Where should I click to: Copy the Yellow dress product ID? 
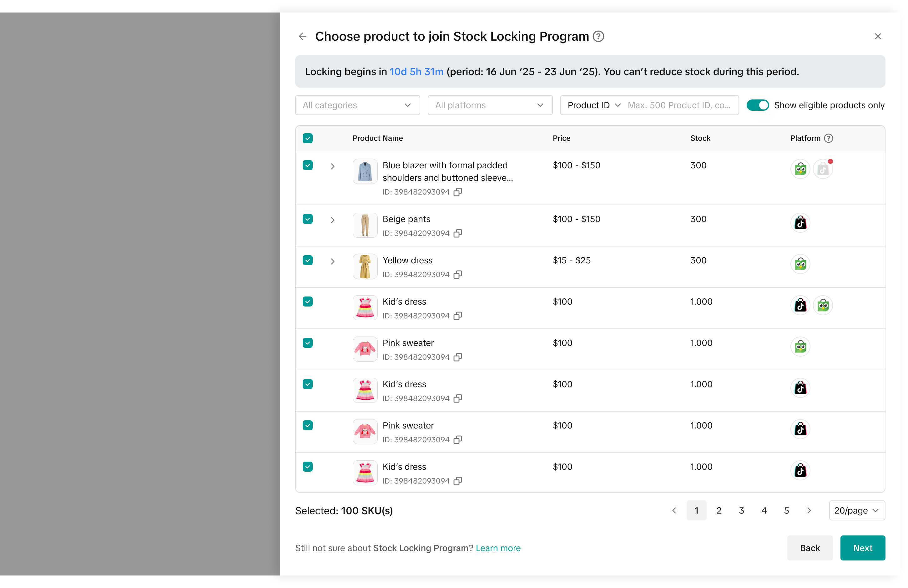coord(457,274)
